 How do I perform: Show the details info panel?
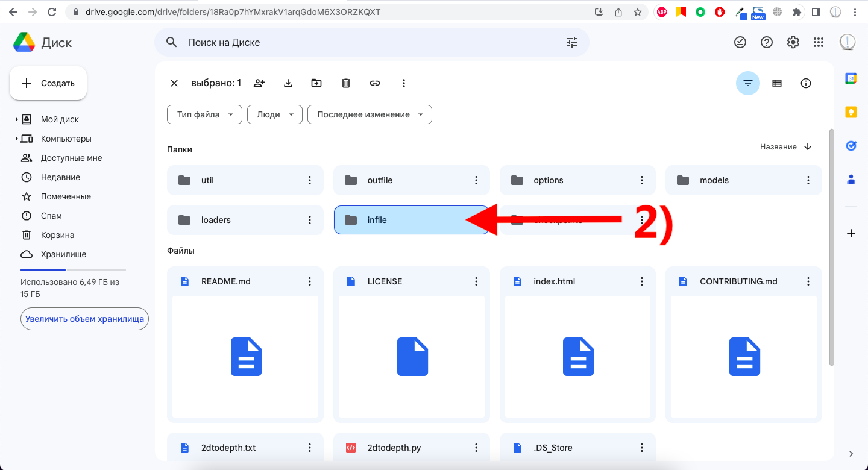806,83
